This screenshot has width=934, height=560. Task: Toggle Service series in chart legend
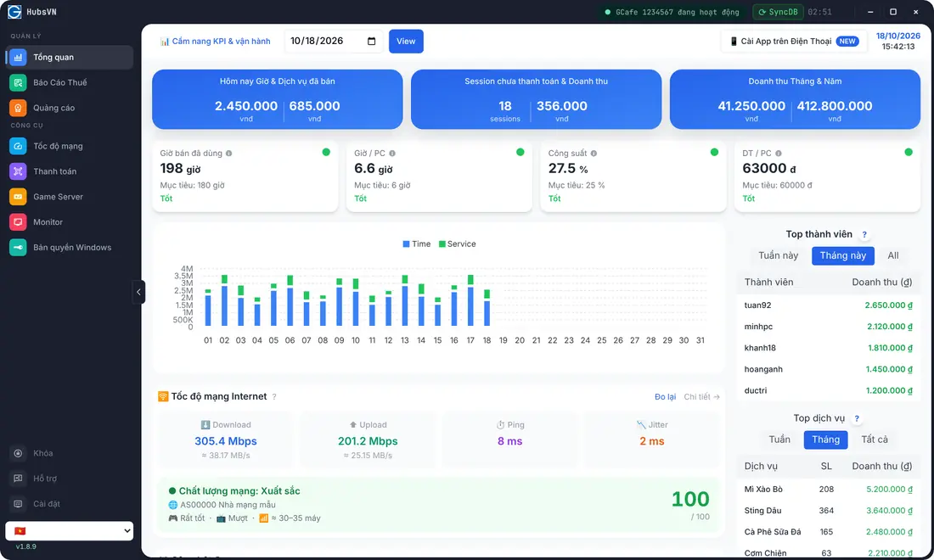pyautogui.click(x=457, y=244)
